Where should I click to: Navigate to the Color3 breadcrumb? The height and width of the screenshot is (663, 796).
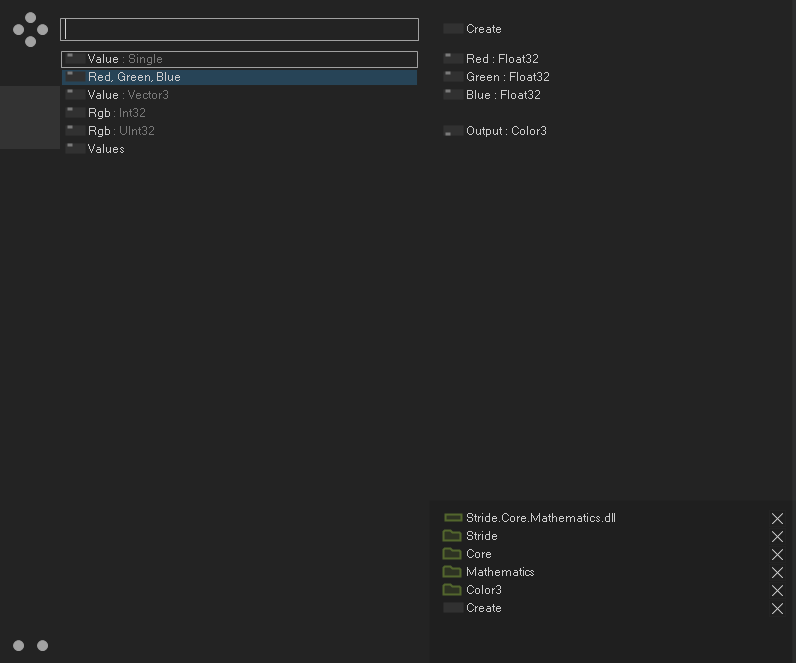click(484, 590)
